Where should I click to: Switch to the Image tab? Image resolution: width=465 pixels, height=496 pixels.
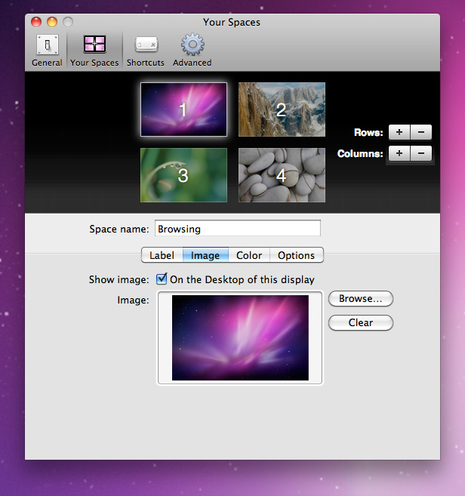(205, 255)
